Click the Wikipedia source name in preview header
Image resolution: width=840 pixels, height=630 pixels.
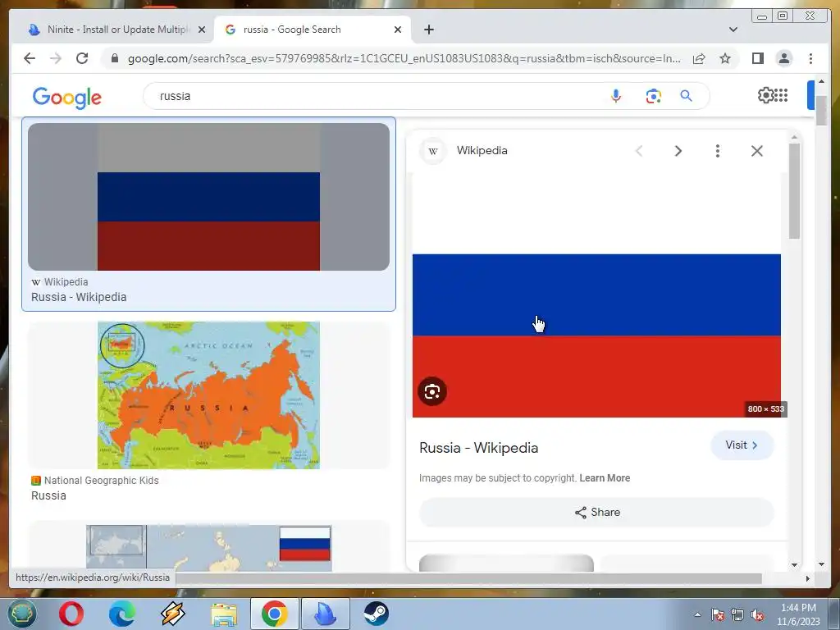482,151
